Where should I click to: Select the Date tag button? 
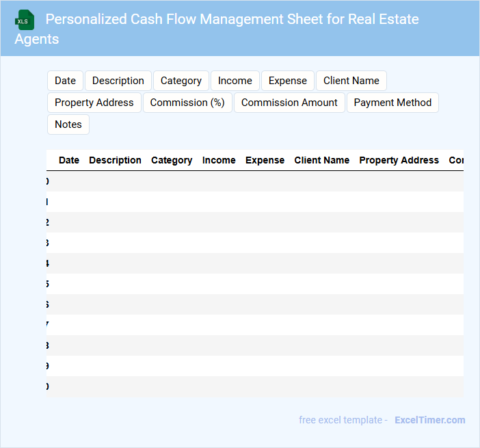click(x=65, y=81)
